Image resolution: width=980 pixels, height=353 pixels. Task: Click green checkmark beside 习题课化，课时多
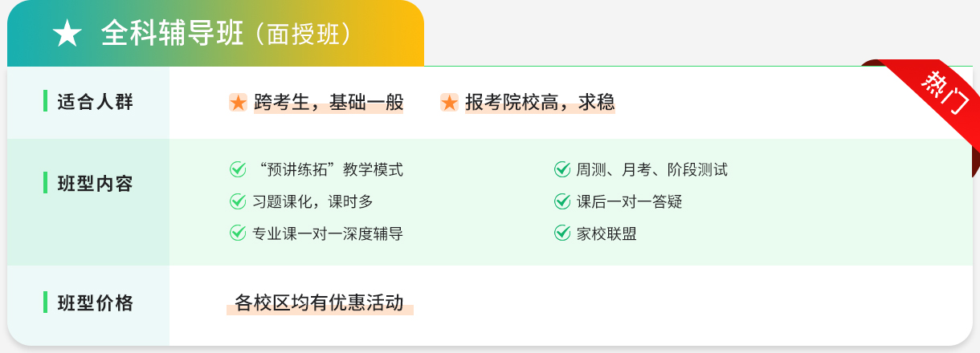point(238,201)
